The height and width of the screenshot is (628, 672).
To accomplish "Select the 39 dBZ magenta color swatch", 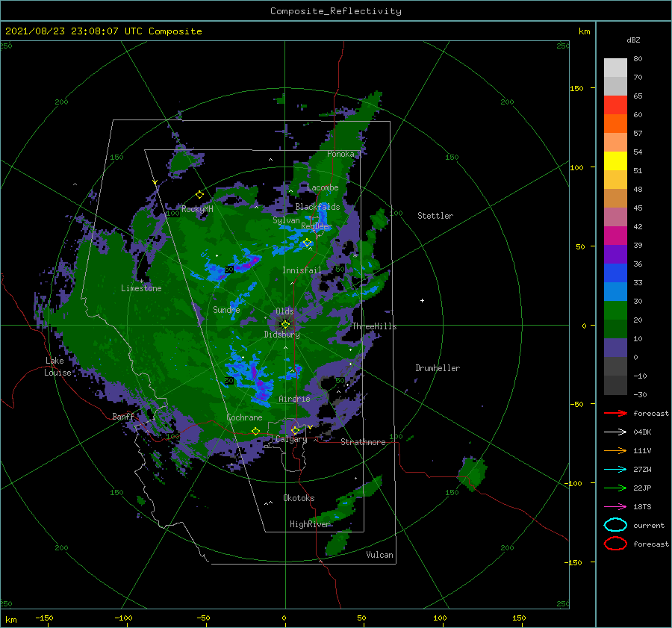I will pyautogui.click(x=615, y=235).
